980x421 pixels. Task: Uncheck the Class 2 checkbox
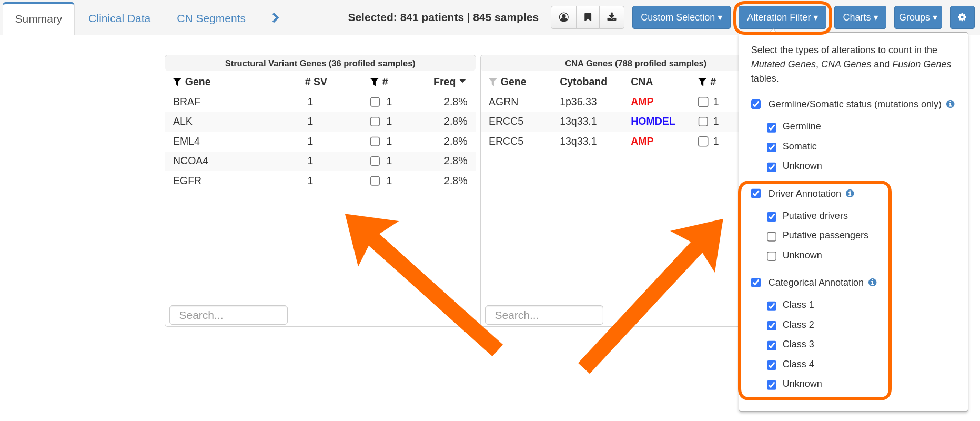click(772, 326)
